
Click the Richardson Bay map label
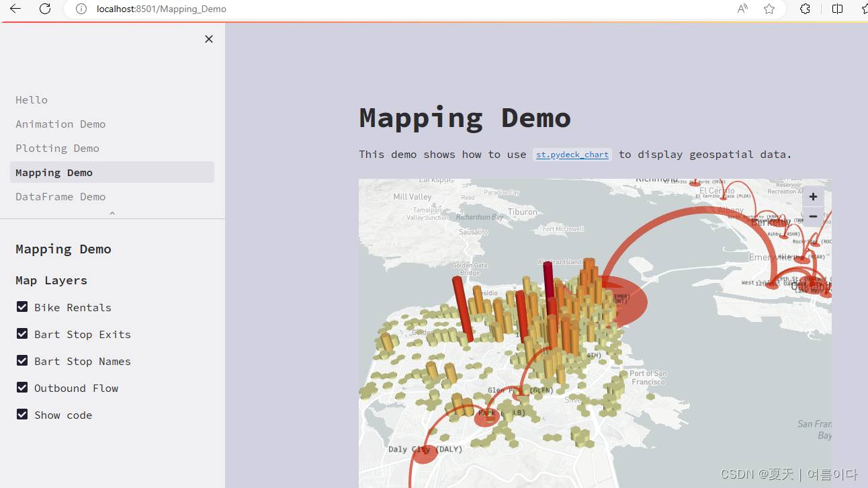480,217
